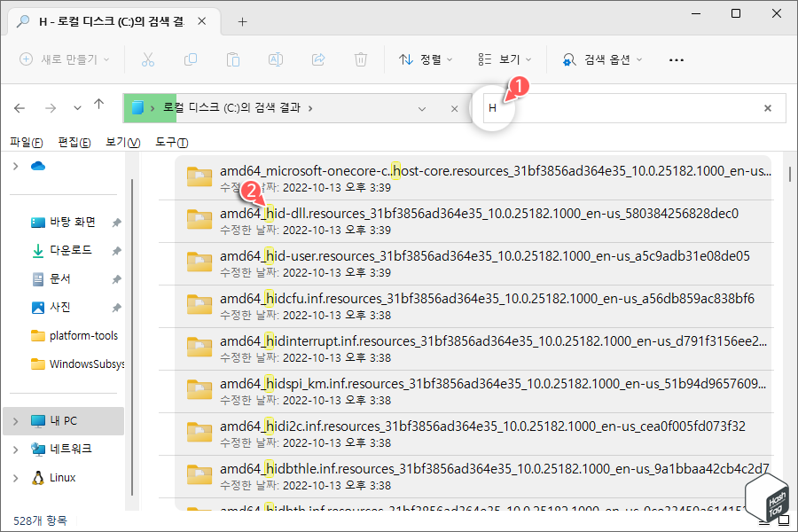Open the 보기 view dropdown
The height and width of the screenshot is (532, 798).
pyautogui.click(x=502, y=59)
